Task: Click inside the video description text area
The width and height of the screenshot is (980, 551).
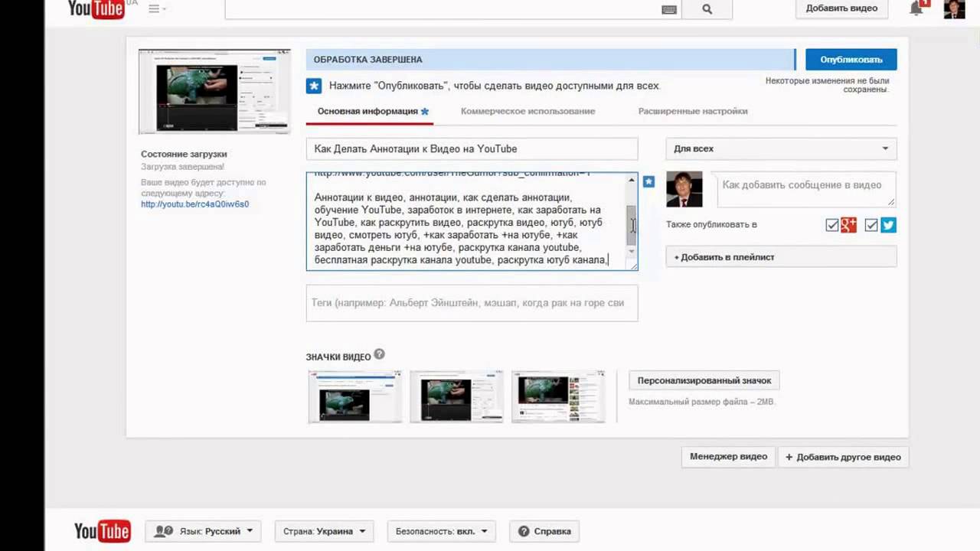Action: 466,221
